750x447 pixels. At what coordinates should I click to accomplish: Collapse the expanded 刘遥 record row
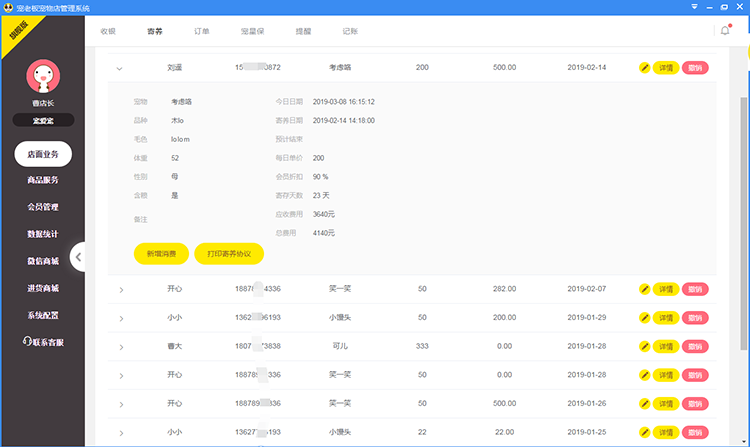pyautogui.click(x=120, y=68)
